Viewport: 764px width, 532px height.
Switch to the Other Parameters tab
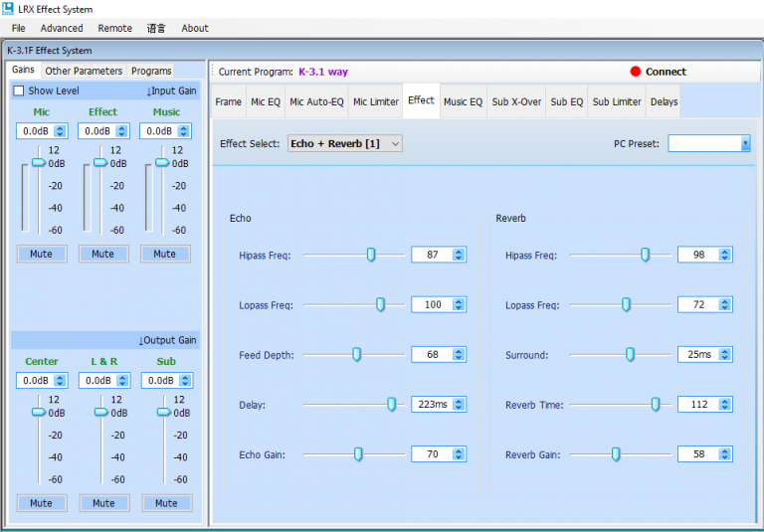point(84,72)
